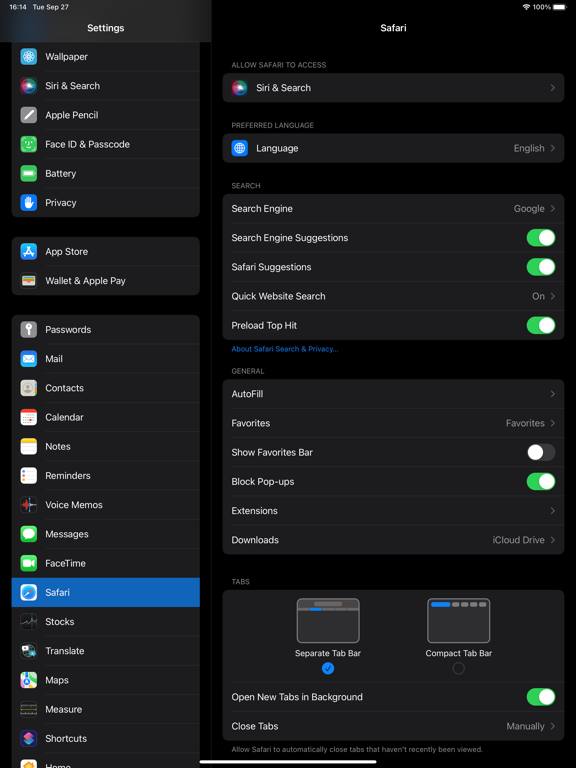Viewport: 576px width, 768px height.
Task: Open About Safari Search & Privacy link
Action: pos(285,349)
